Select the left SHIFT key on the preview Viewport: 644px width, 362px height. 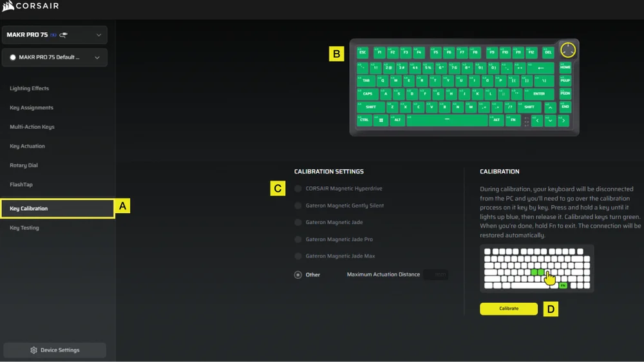click(371, 107)
